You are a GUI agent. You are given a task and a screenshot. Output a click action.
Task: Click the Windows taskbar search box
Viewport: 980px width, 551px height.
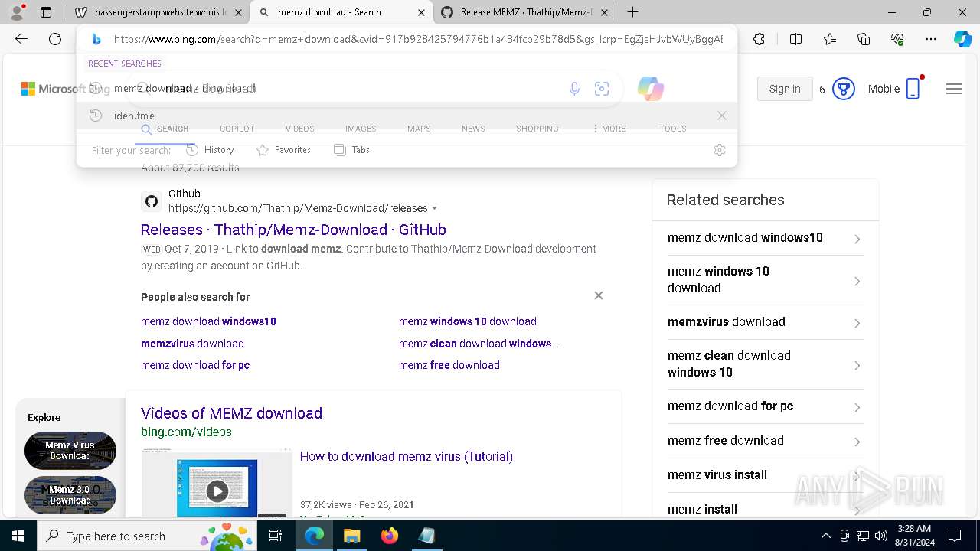[x=148, y=536]
